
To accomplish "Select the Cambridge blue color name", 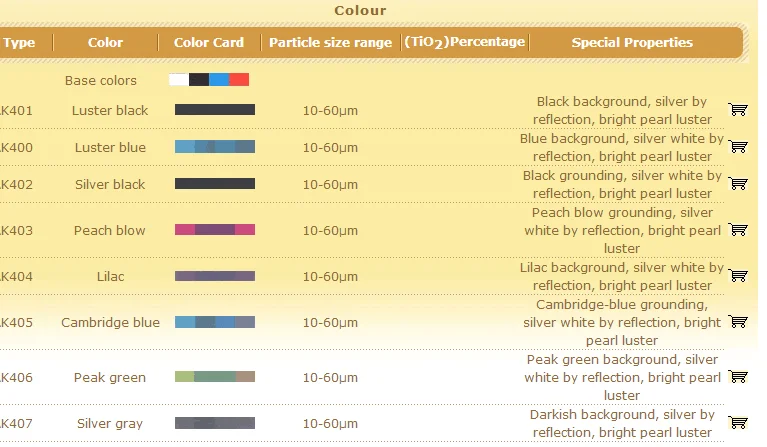I will pos(110,322).
